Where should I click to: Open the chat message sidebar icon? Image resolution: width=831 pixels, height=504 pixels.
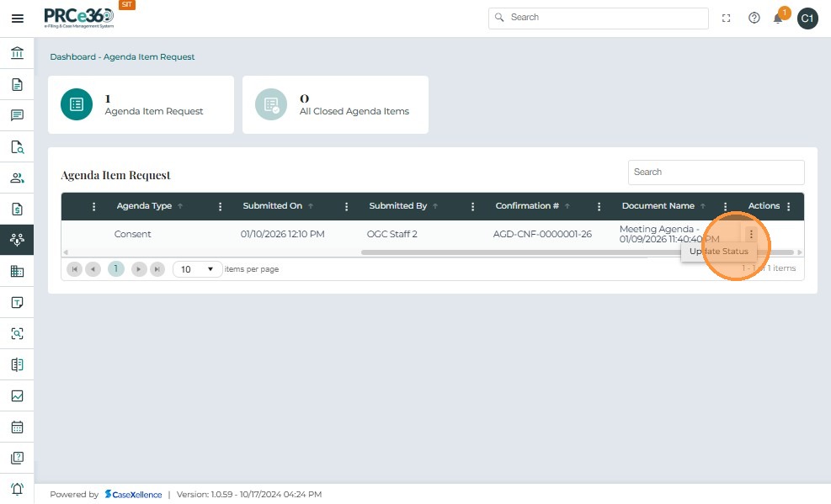pos(17,115)
